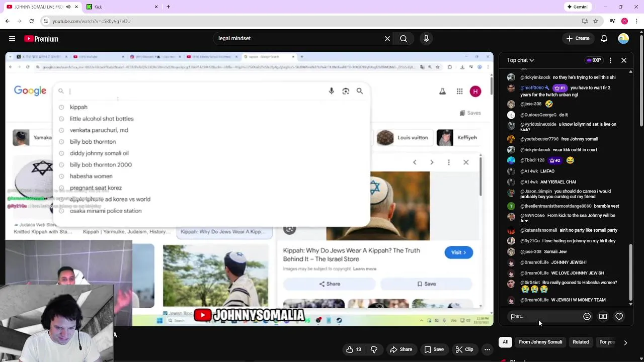Click the Share button under the video
Screen dimensions: 644x362
[x=401, y=349]
